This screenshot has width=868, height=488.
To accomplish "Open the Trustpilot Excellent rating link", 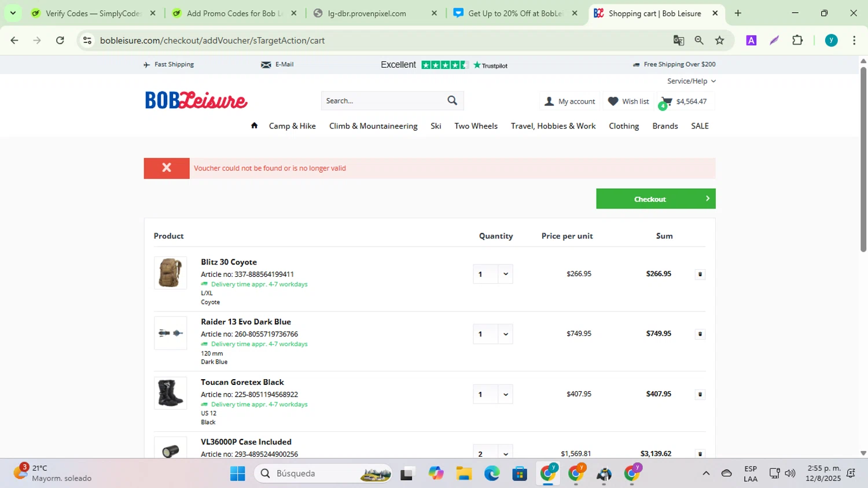I will coord(444,65).
